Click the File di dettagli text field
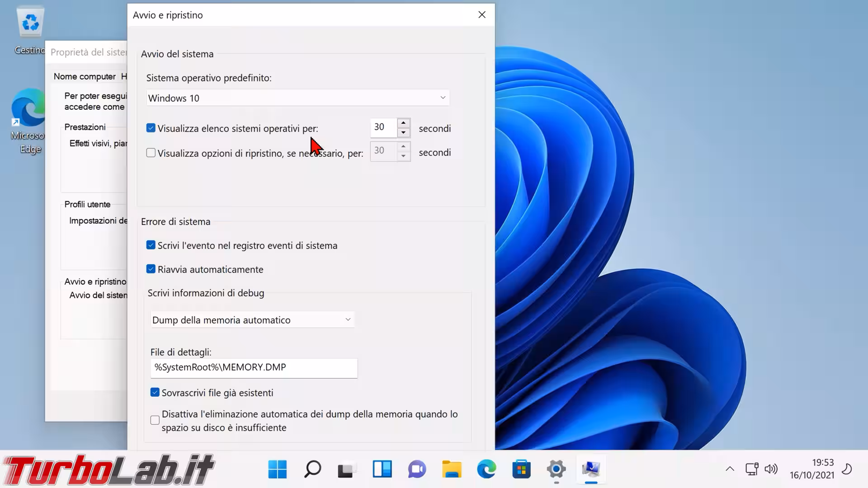Viewport: 868px width, 488px height. [254, 367]
